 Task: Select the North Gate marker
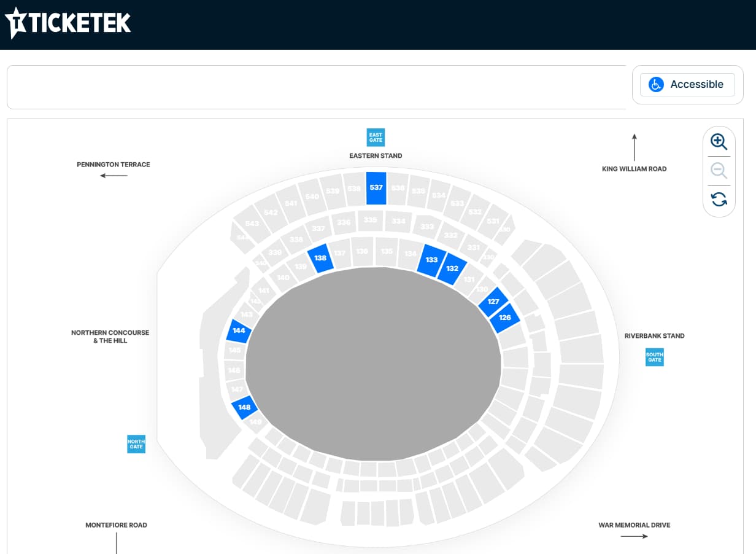coord(136,443)
